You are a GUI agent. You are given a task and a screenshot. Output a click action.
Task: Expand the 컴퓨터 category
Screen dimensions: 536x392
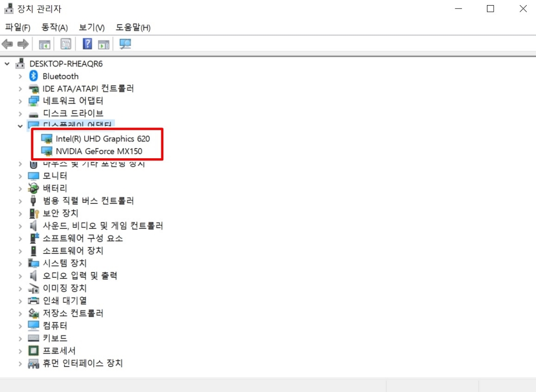pos(20,326)
